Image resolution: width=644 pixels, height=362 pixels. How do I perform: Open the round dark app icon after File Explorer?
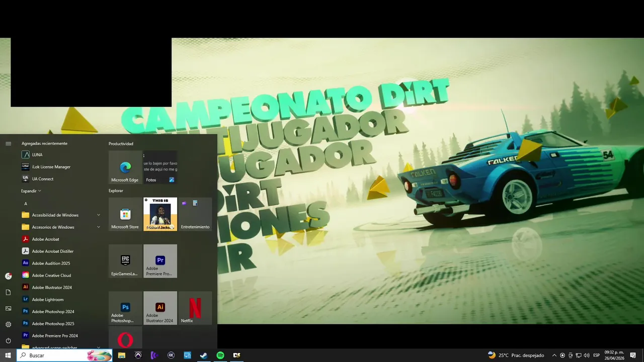pyautogui.click(x=138, y=355)
